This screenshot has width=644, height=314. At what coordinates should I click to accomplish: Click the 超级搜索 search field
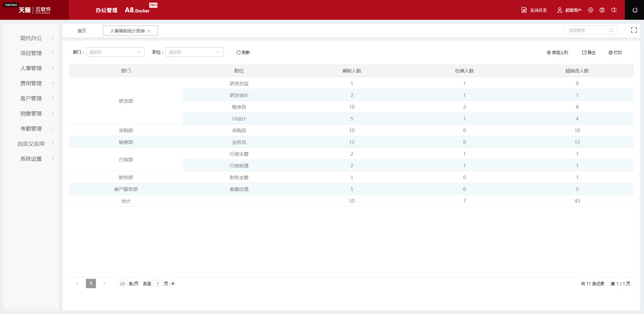pyautogui.click(x=587, y=31)
